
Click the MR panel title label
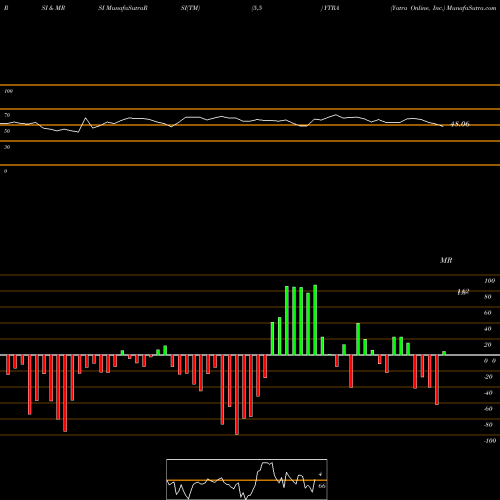(x=446, y=260)
